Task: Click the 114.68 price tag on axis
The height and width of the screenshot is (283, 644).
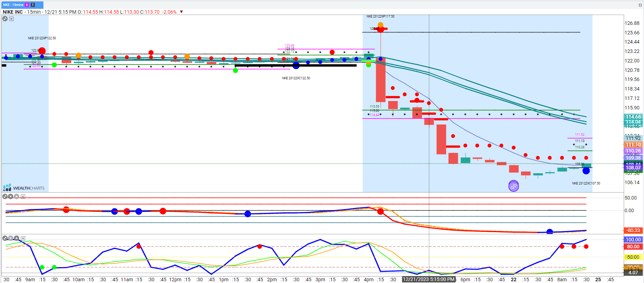Action: [633, 117]
